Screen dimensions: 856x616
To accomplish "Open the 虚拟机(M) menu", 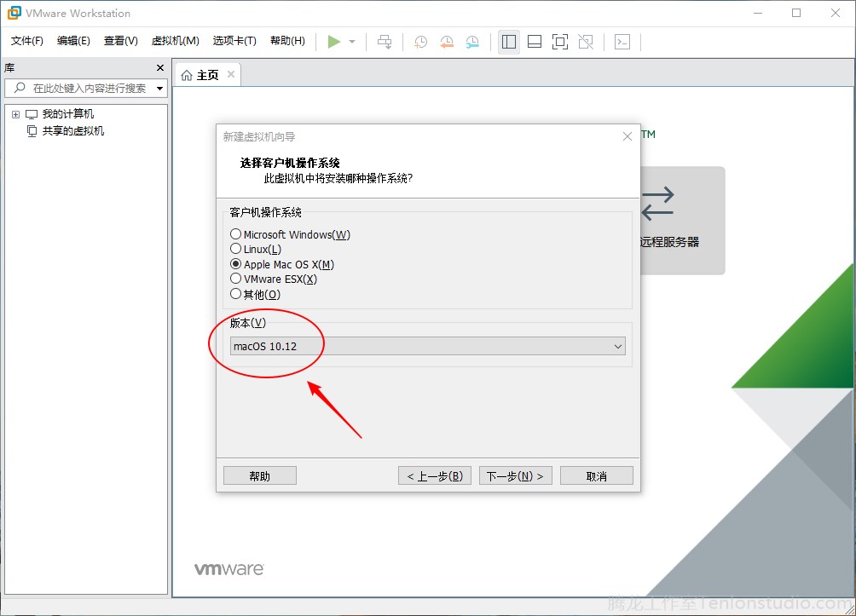I will coord(176,41).
